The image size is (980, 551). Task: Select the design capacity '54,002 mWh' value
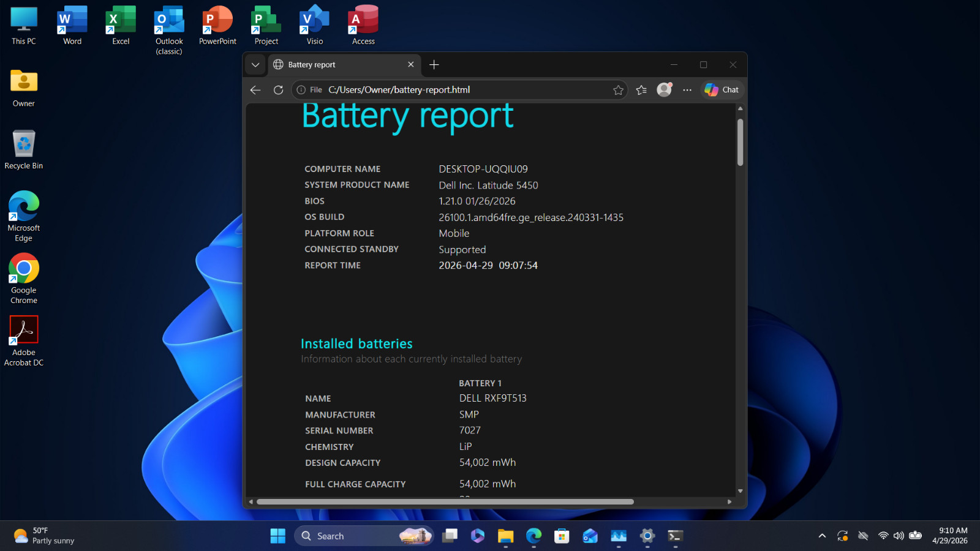coord(488,463)
